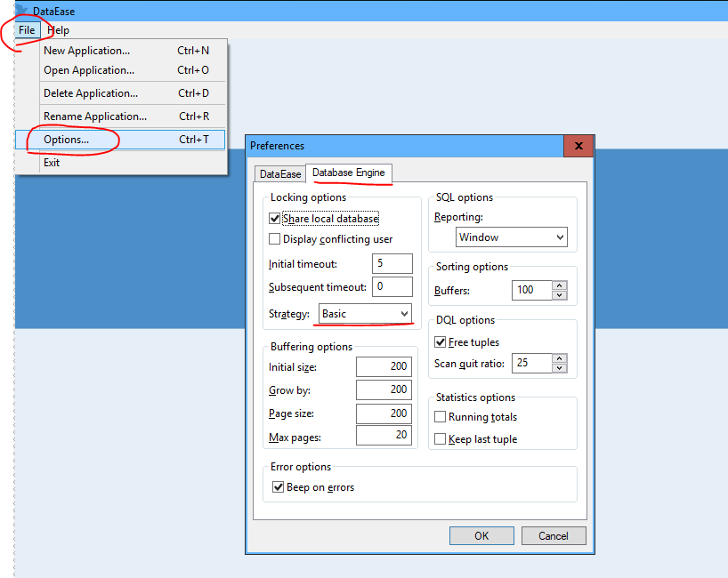This screenshot has width=728, height=578.
Task: Click the DataEase app icon in title bar
Action: [21, 10]
